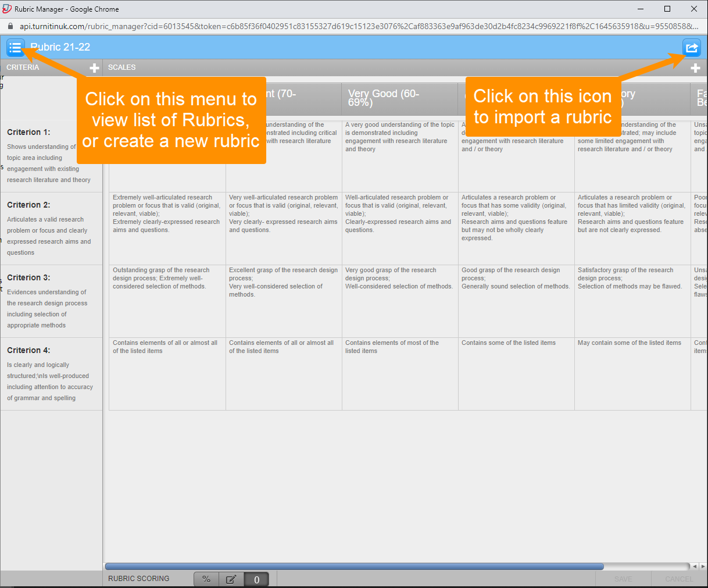Add a new criterion using the plus icon

pyautogui.click(x=94, y=67)
